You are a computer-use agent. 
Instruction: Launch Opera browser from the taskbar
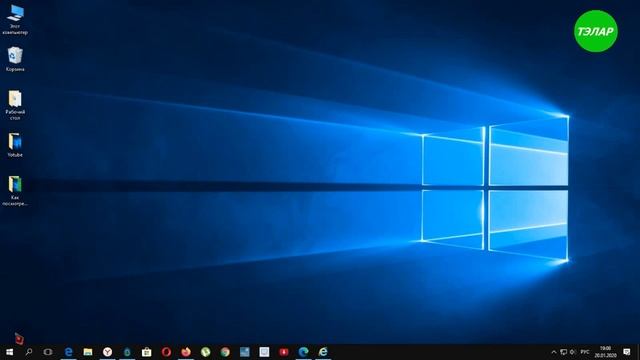(x=166, y=352)
